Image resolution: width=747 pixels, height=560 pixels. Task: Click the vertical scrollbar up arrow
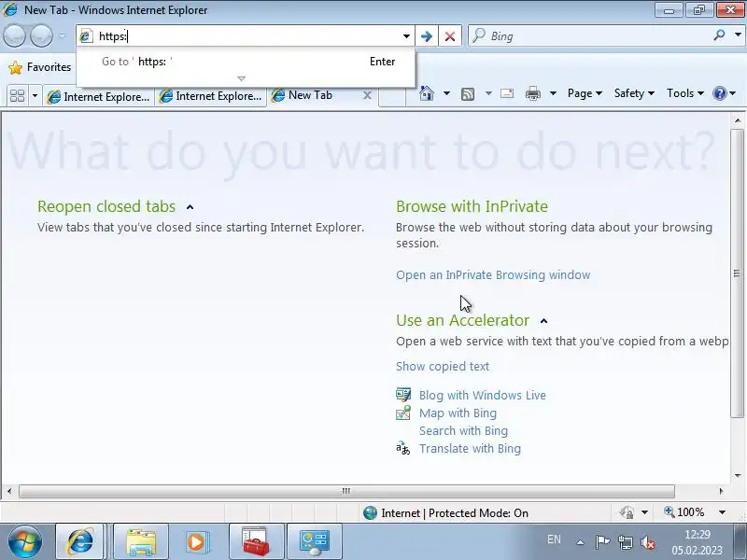pyautogui.click(x=738, y=121)
